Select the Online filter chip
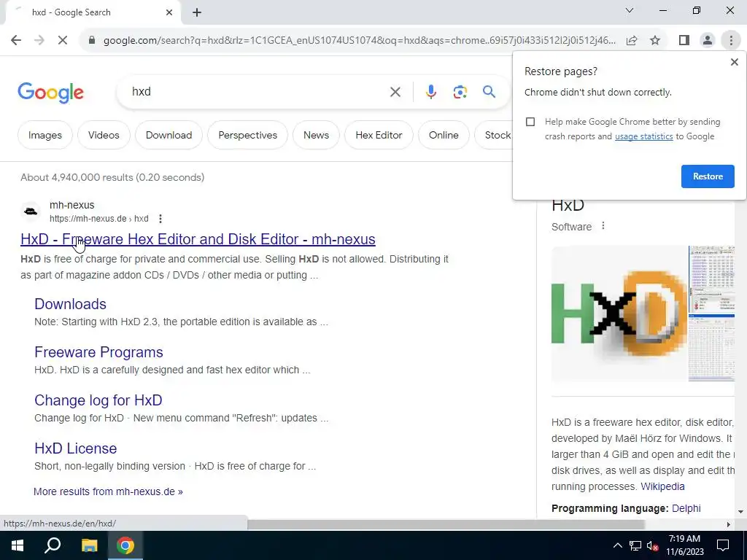747x560 pixels. click(444, 135)
